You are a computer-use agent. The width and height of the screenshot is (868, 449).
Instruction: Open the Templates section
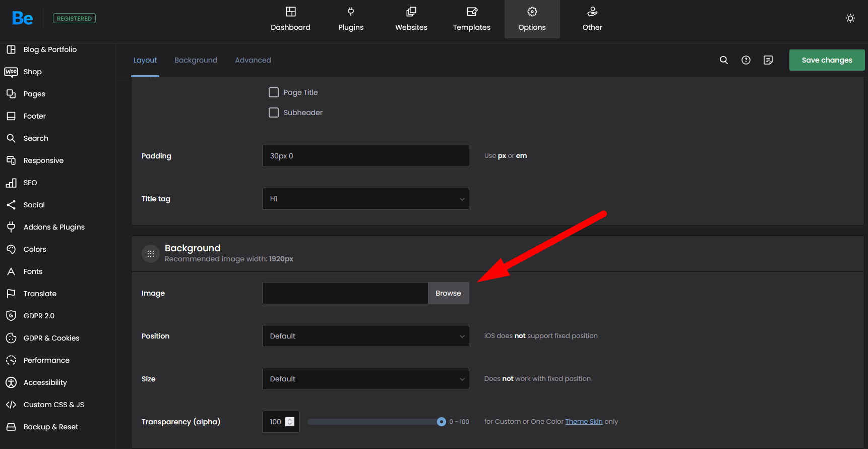pos(472,19)
